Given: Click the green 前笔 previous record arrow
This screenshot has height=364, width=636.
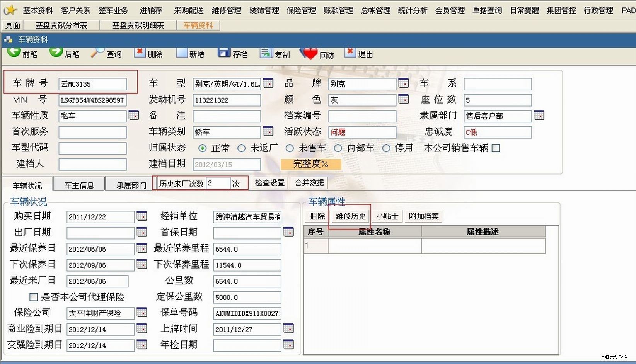Looking at the screenshot, I should pos(14,52).
